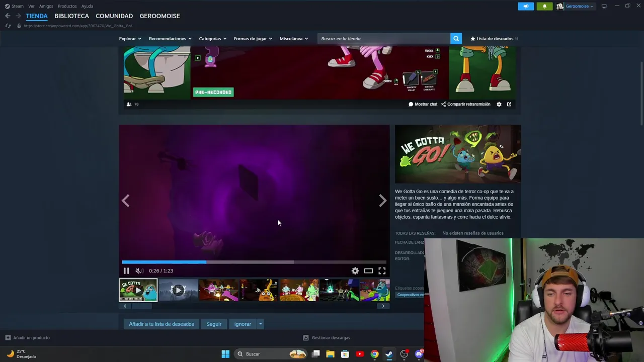The width and height of the screenshot is (644, 362).
Task: Unmute the trailer audio
Action: 139,270
